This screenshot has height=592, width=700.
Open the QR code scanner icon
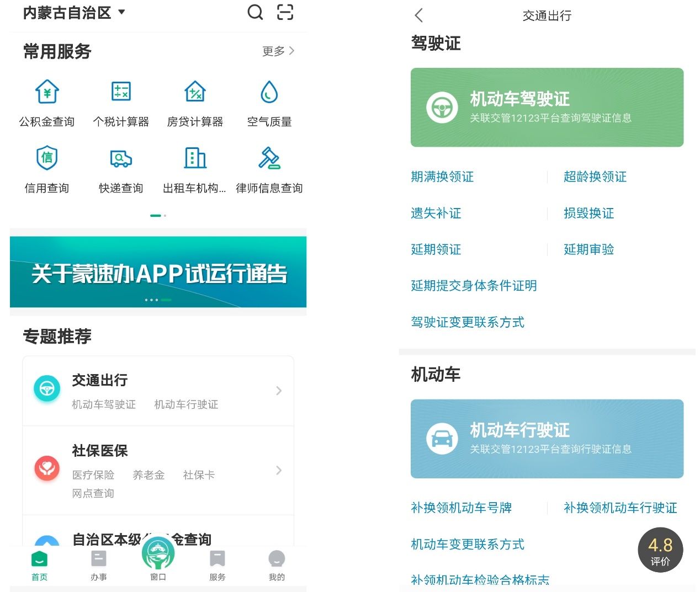click(x=285, y=12)
